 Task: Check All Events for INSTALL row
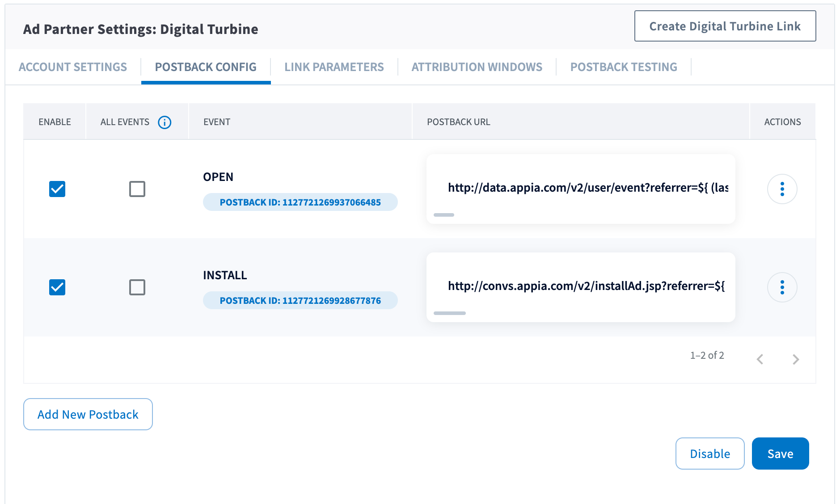click(137, 287)
